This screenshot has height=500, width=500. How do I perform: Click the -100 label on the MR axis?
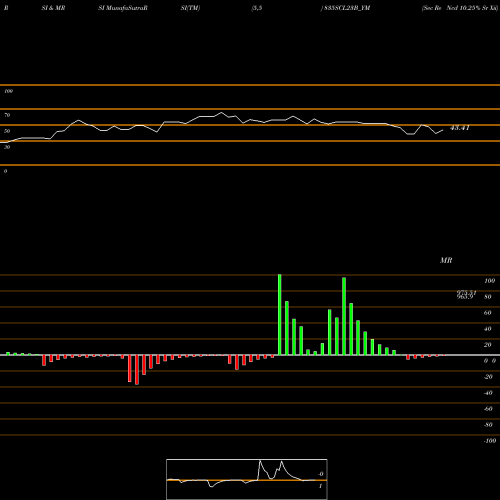pos(490,441)
